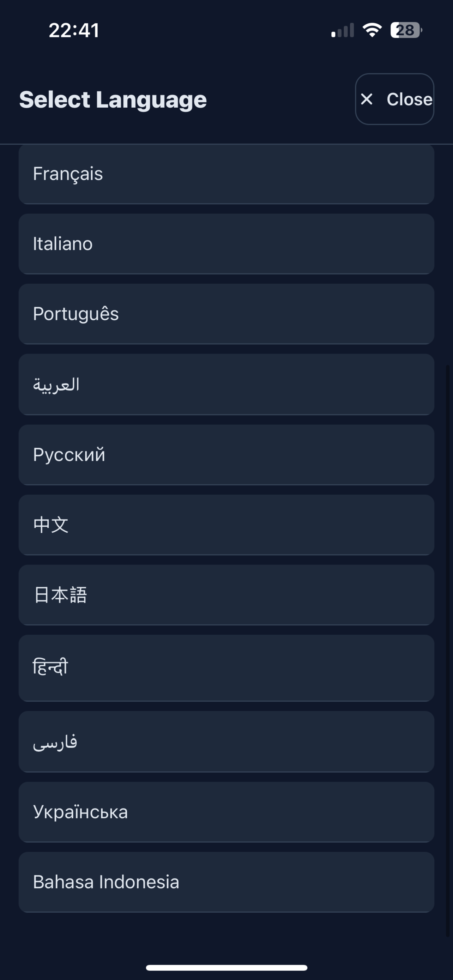Choose Italiano from the list
The height and width of the screenshot is (980, 453).
point(226,244)
